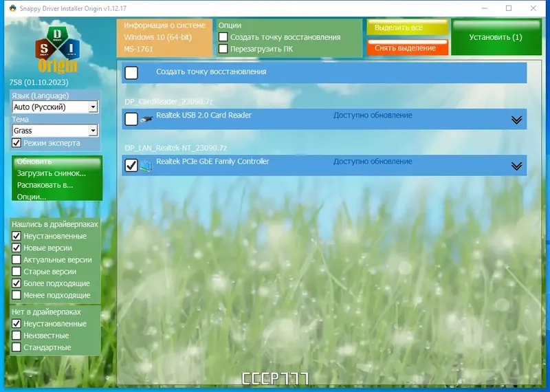The height and width of the screenshot is (392, 550).
Task: Enable Менее подходящие filter
Action: coord(16,295)
